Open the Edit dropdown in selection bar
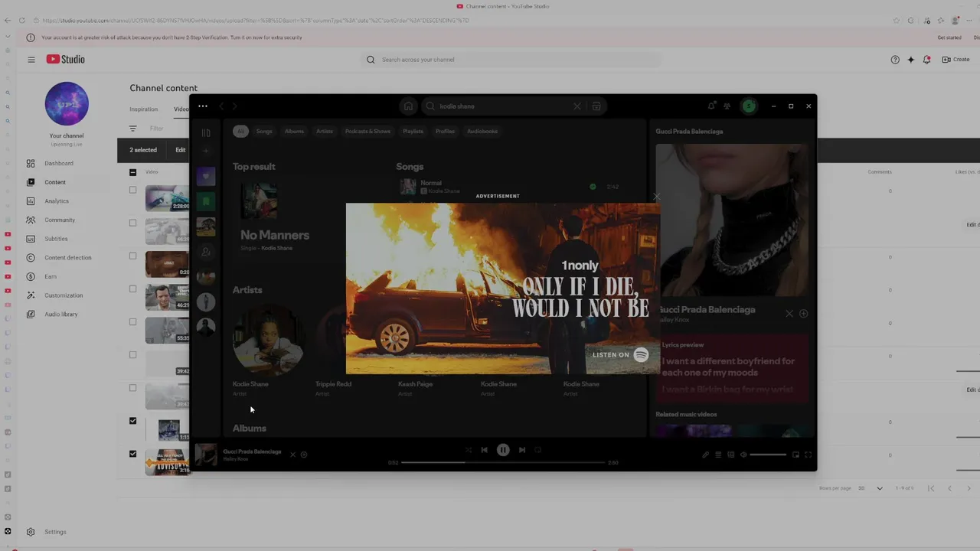Viewport: 980px width, 551px height. (x=181, y=150)
